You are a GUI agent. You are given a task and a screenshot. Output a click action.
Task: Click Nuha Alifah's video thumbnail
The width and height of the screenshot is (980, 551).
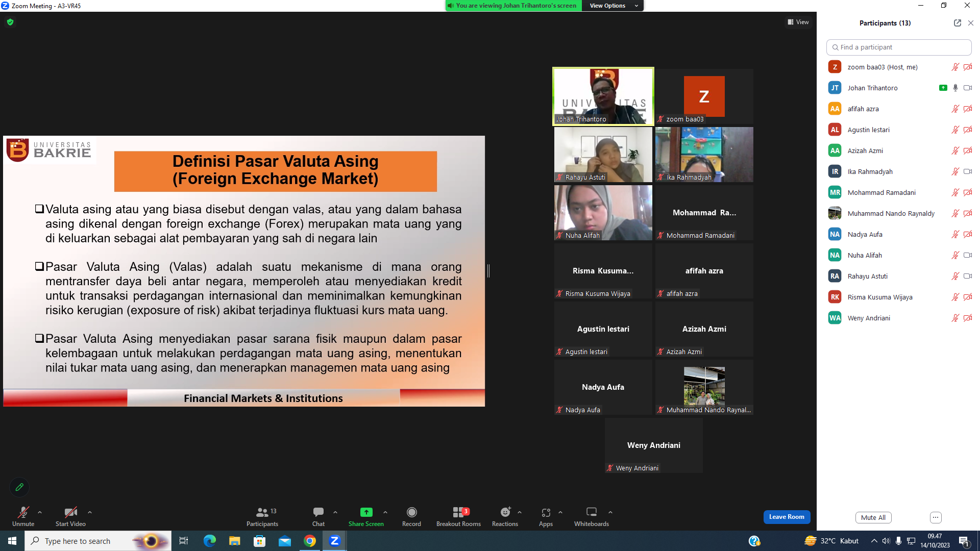pyautogui.click(x=603, y=213)
